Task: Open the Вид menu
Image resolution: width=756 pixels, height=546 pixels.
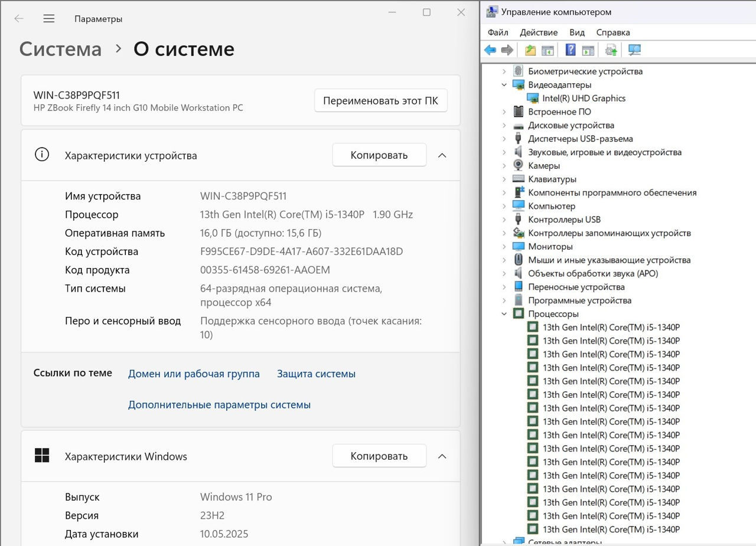Action: click(577, 32)
